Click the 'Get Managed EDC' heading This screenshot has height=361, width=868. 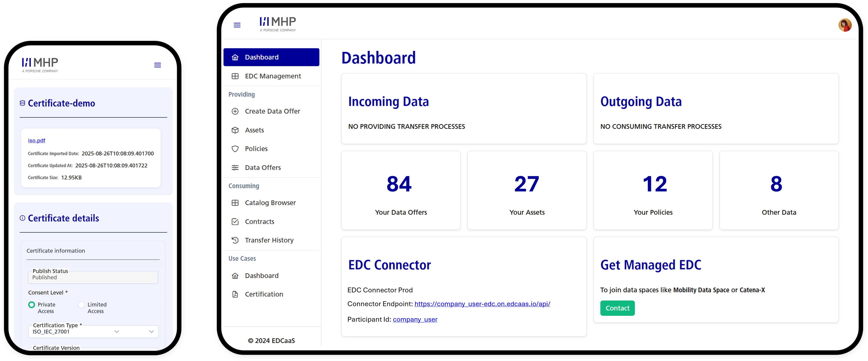(x=651, y=265)
